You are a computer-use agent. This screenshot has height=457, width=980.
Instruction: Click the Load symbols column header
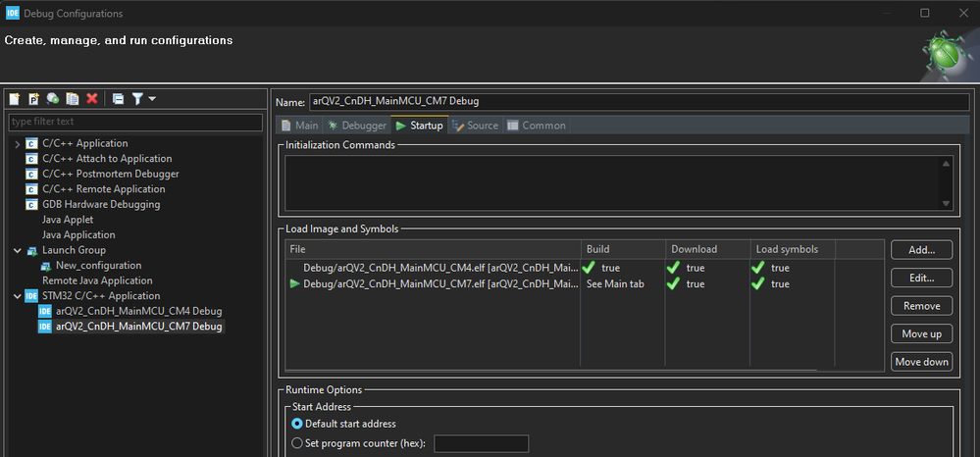tap(794, 249)
